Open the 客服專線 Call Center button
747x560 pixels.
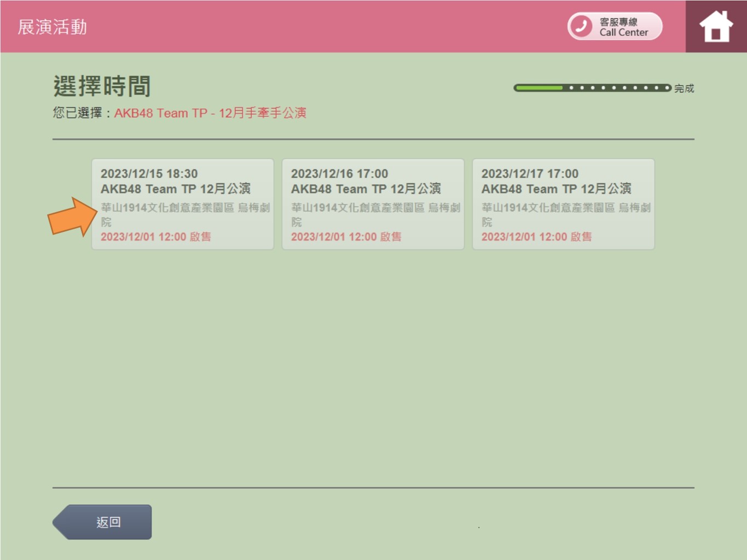tap(615, 27)
